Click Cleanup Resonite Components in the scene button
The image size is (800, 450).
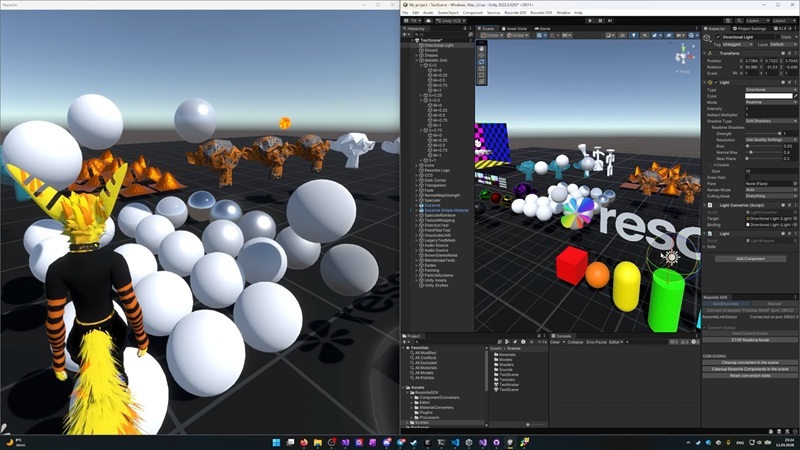coord(750,369)
